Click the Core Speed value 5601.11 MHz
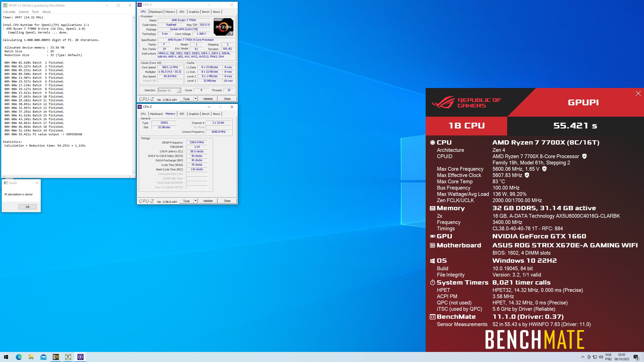This screenshot has height=362, width=644. click(x=170, y=67)
